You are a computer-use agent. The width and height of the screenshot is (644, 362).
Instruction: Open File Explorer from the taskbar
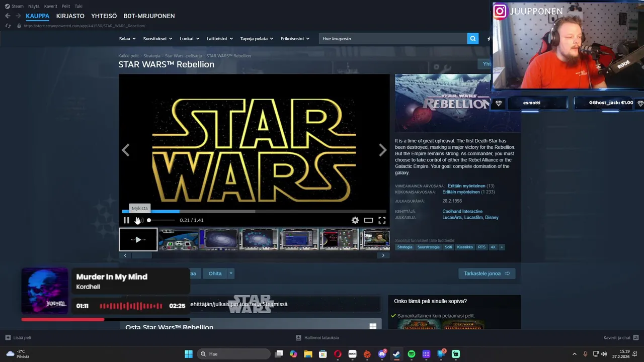(x=308, y=354)
